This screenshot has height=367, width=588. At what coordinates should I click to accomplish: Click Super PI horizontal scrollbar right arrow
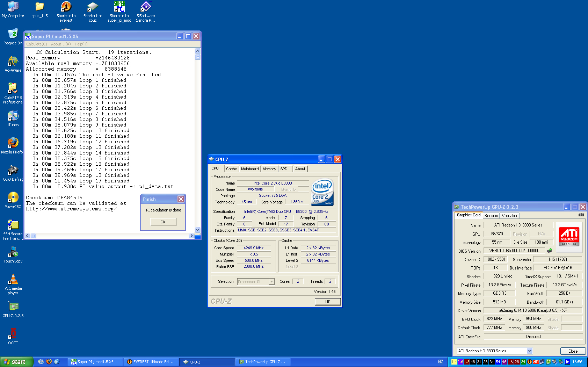[x=191, y=236]
